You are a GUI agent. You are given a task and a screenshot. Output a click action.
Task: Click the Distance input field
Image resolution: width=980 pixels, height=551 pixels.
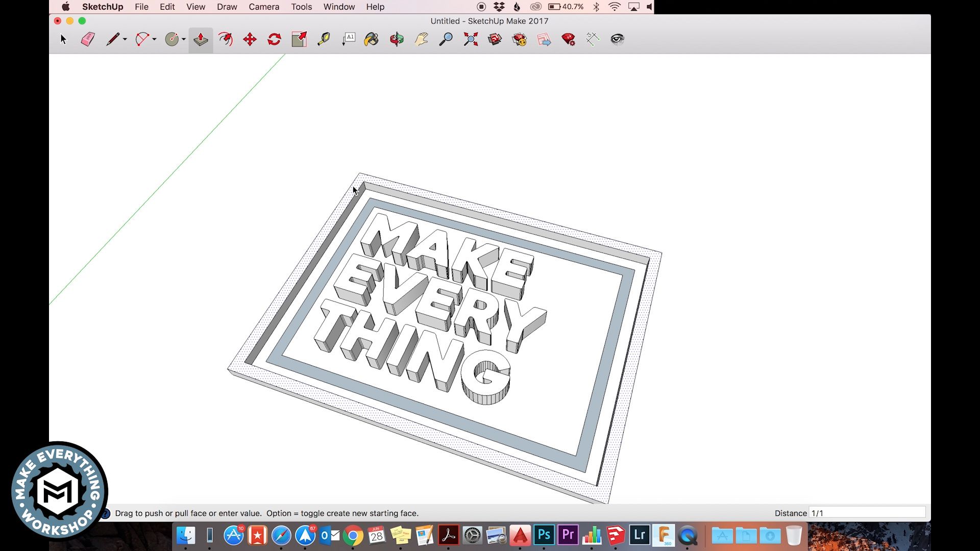[x=868, y=513]
